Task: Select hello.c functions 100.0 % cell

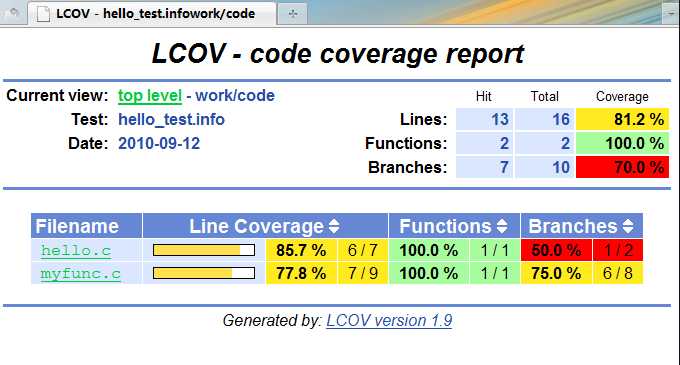Action: pyautogui.click(x=428, y=250)
